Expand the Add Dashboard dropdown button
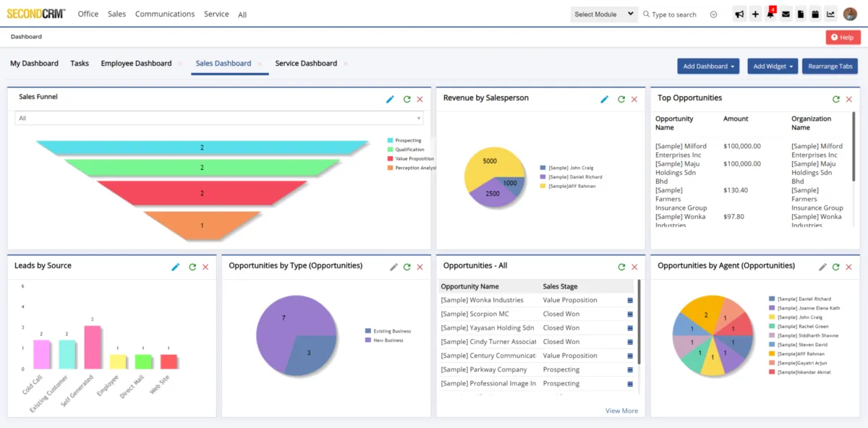The image size is (868, 428). (x=707, y=67)
